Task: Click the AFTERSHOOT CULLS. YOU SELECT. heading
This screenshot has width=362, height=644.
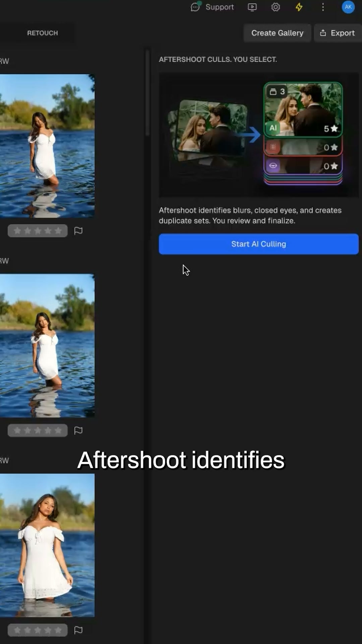Action: click(218, 59)
